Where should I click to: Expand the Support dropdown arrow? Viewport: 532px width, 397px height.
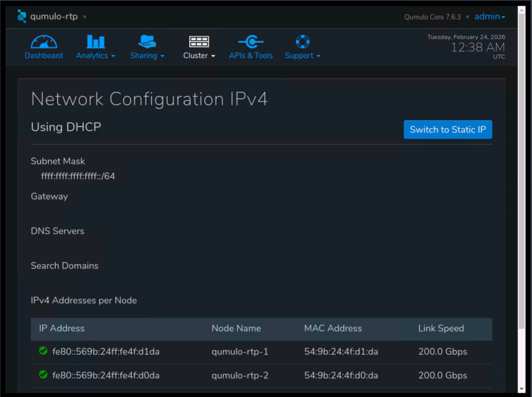(318, 56)
